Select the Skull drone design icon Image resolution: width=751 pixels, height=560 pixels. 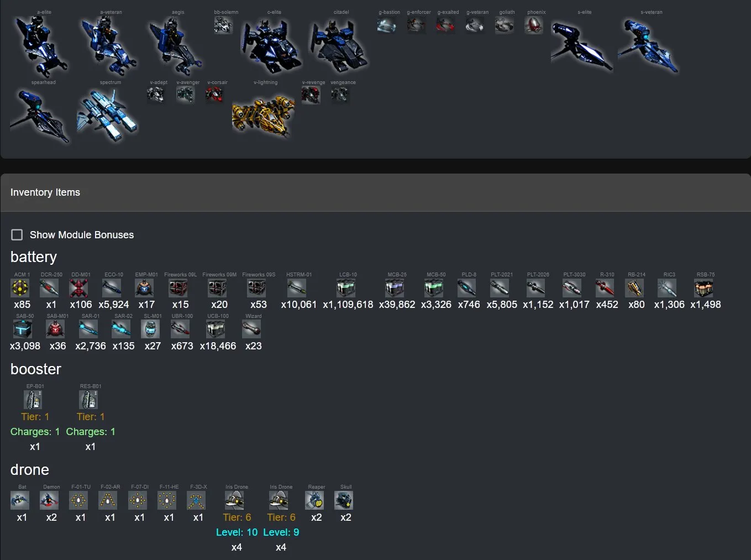[x=344, y=500]
